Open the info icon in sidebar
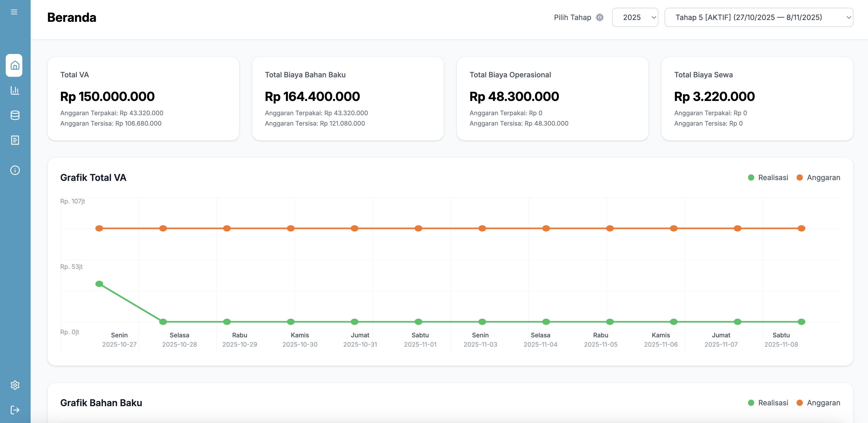Screen dimensions: 868x423 pyautogui.click(x=15, y=170)
